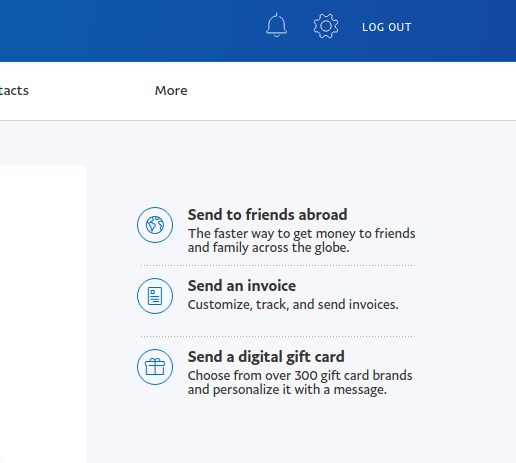Open the Send an invoice heading link
This screenshot has height=463, width=516.
(x=242, y=286)
